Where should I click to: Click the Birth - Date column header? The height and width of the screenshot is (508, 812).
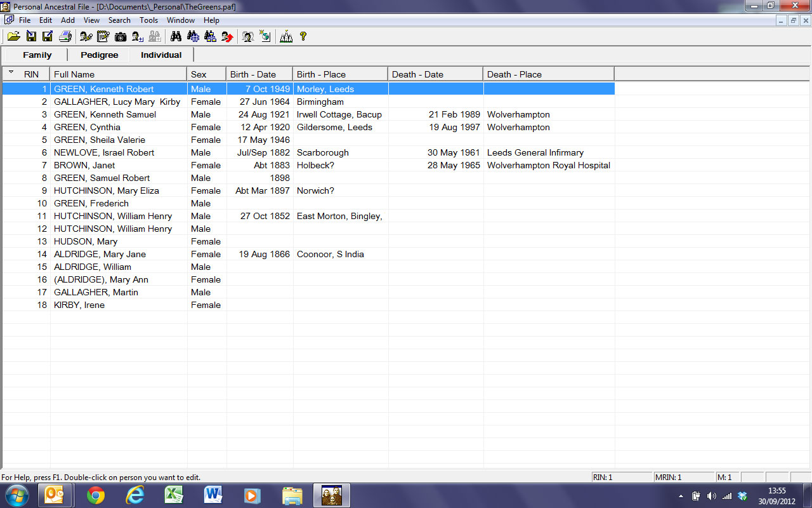click(x=259, y=74)
